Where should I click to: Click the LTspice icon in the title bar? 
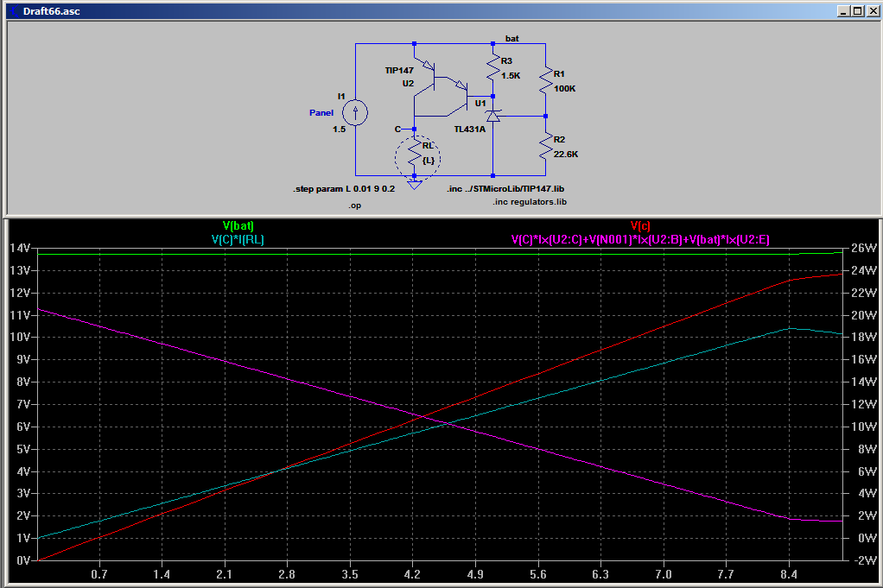14,11
